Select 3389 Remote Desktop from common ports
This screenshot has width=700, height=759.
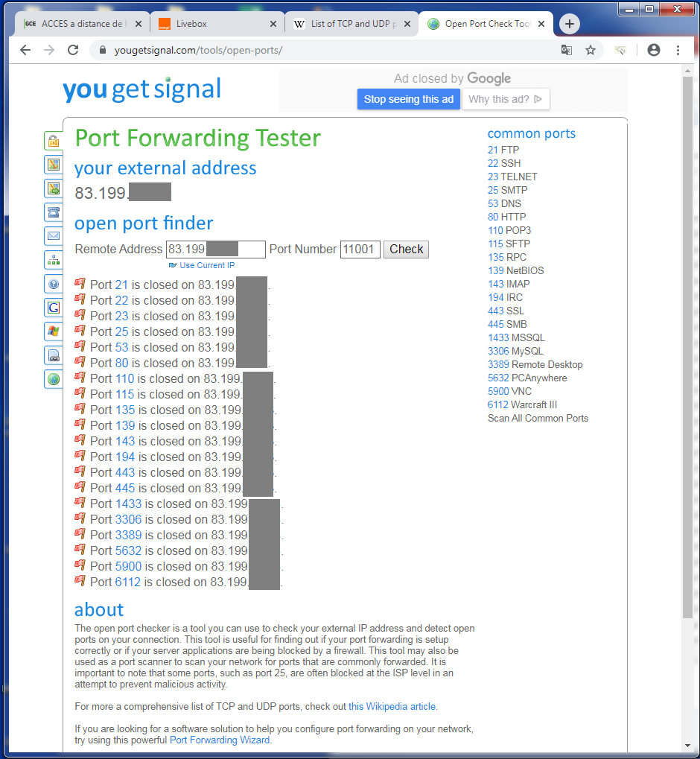(535, 364)
